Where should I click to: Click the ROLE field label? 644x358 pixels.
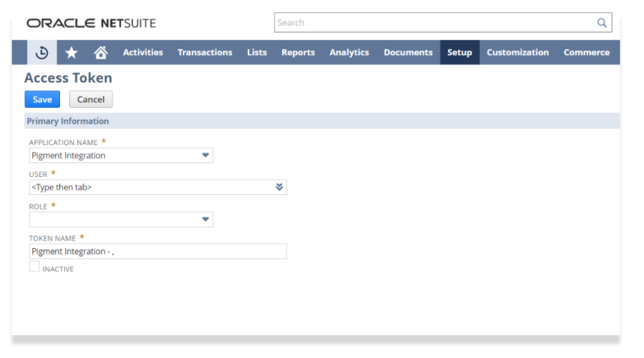tap(38, 207)
